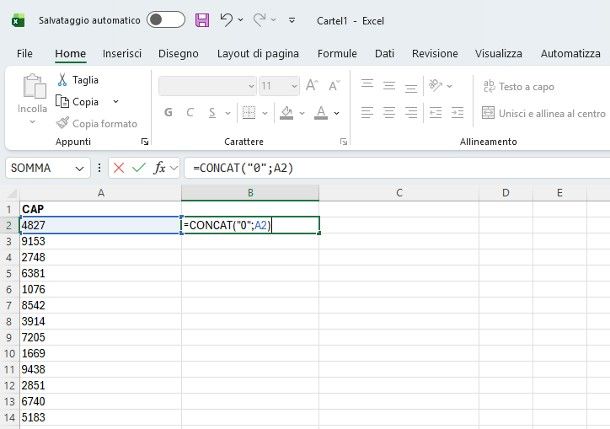
Task: Toggle Salvataggio automatico switch
Action: [166, 20]
